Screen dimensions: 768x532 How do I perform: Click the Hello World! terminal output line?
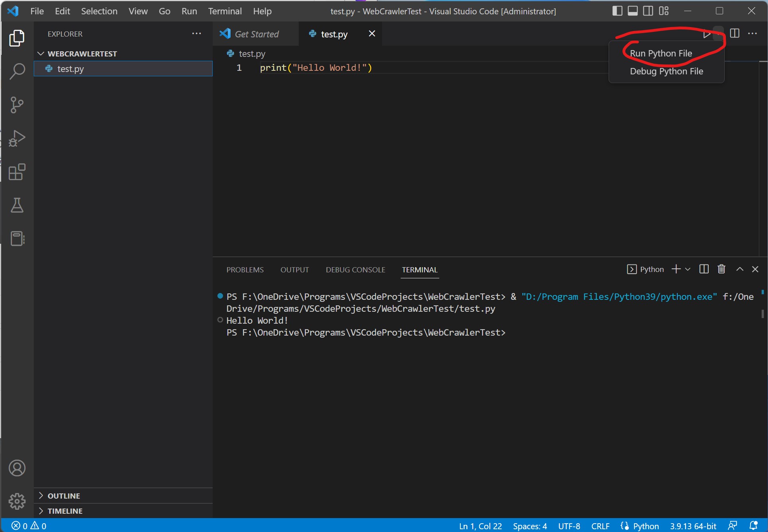coord(257,320)
